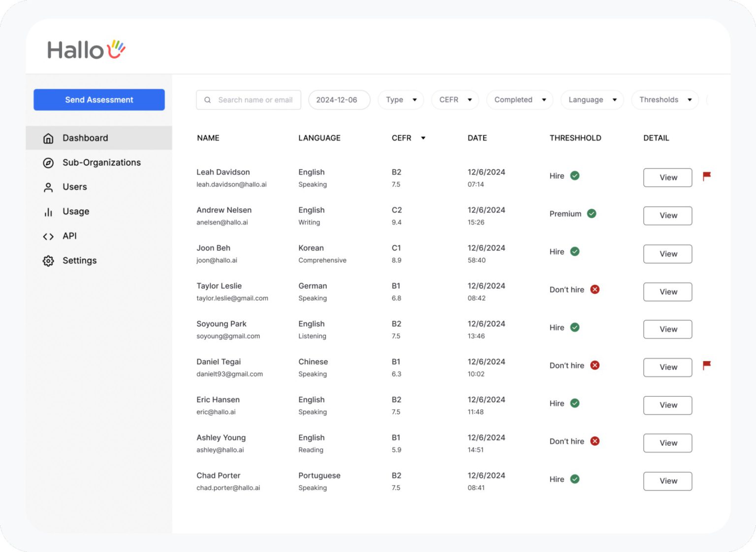
Task: Open the Sub-Organizations compass icon
Action: point(48,162)
